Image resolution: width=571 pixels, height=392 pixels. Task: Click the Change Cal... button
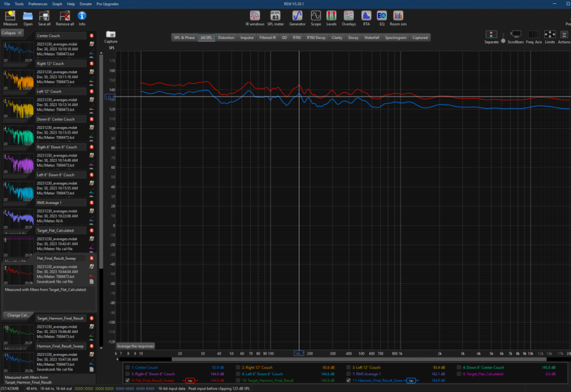coord(18,316)
